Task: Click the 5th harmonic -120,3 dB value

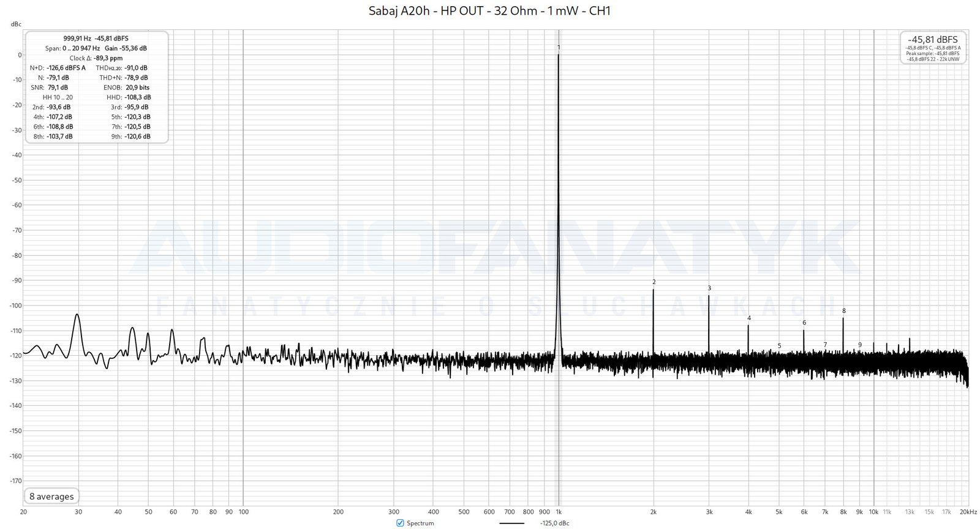Action: pos(137,117)
